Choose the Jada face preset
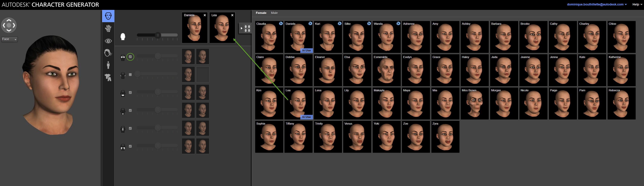644x186 pixels. (504, 70)
